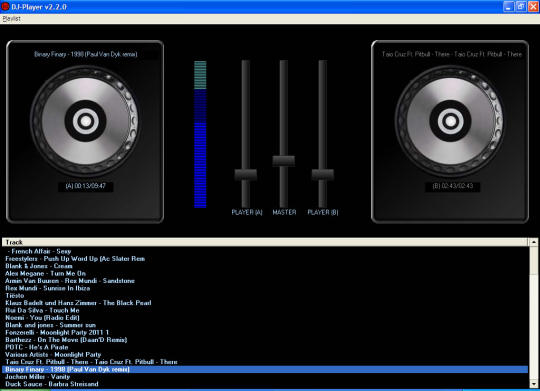Select track Klaus Badelt - The Black Pearl
Image resolution: width=540 pixels, height=391 pixels.
[x=264, y=303]
